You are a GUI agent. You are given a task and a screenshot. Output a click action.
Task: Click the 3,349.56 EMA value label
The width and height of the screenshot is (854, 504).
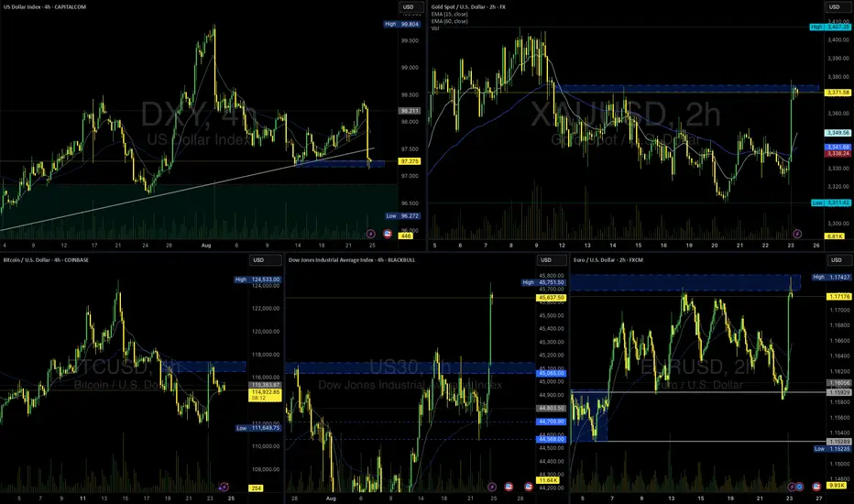click(838, 133)
